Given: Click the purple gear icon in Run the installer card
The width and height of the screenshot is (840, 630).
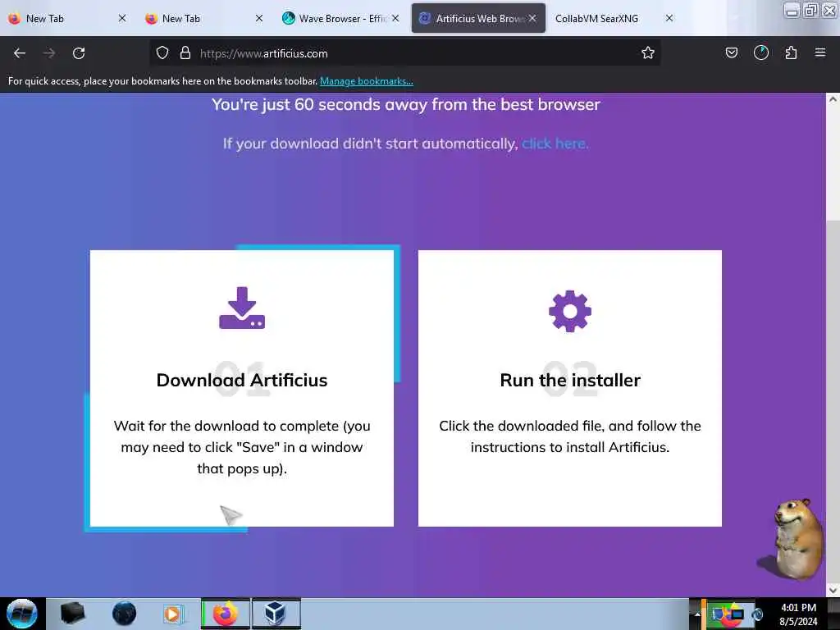Looking at the screenshot, I should pos(570,311).
